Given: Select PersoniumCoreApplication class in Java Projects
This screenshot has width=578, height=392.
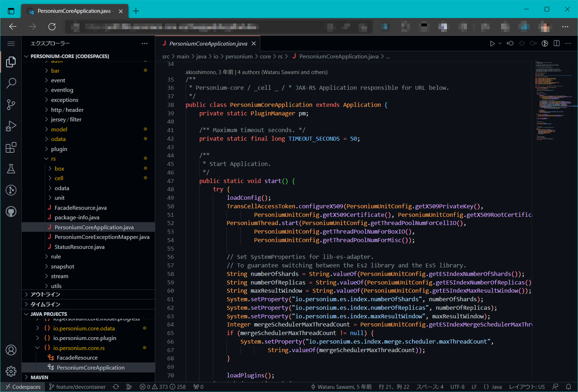Looking at the screenshot, I should pyautogui.click(x=89, y=367).
